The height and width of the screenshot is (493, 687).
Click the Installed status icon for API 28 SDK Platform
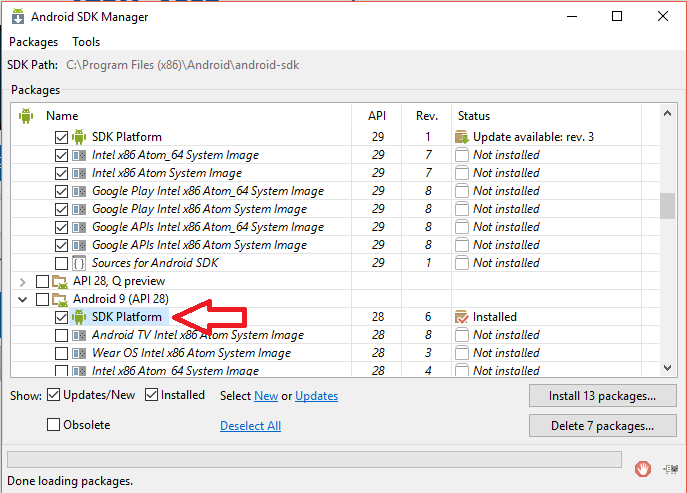coord(462,317)
